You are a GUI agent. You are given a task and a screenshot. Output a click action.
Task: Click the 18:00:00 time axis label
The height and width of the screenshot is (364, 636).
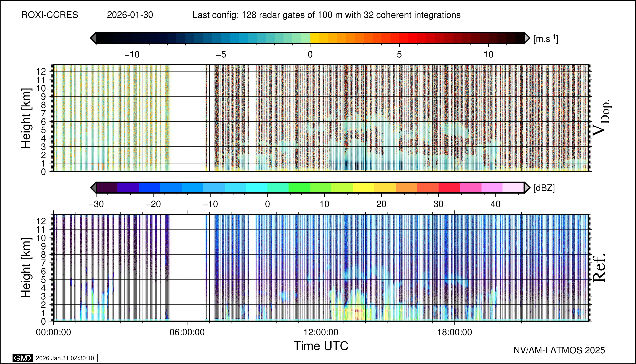tap(454, 332)
